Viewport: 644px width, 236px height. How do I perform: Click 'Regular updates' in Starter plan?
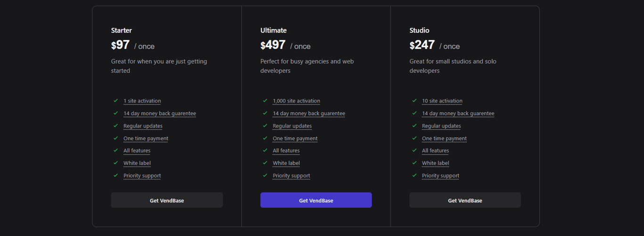point(143,126)
